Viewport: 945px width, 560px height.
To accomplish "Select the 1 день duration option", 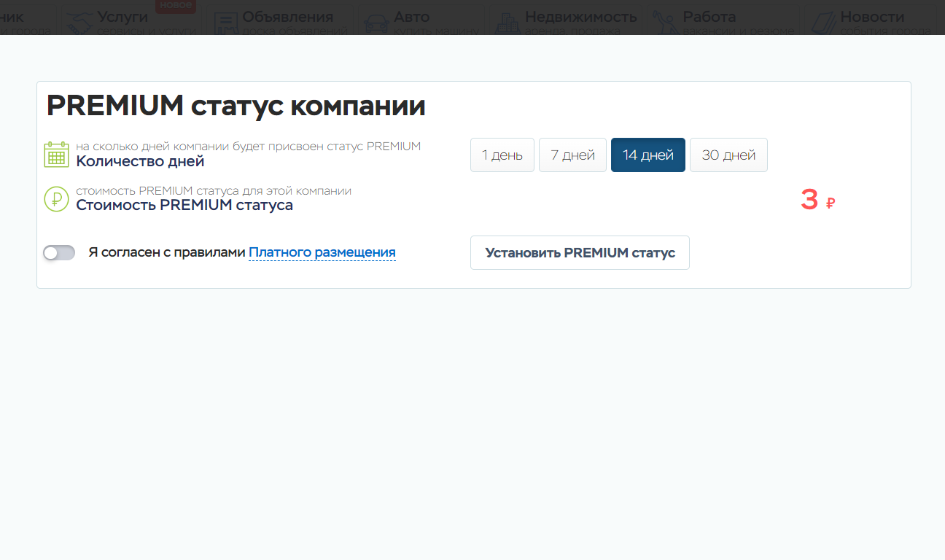I will 502,155.
